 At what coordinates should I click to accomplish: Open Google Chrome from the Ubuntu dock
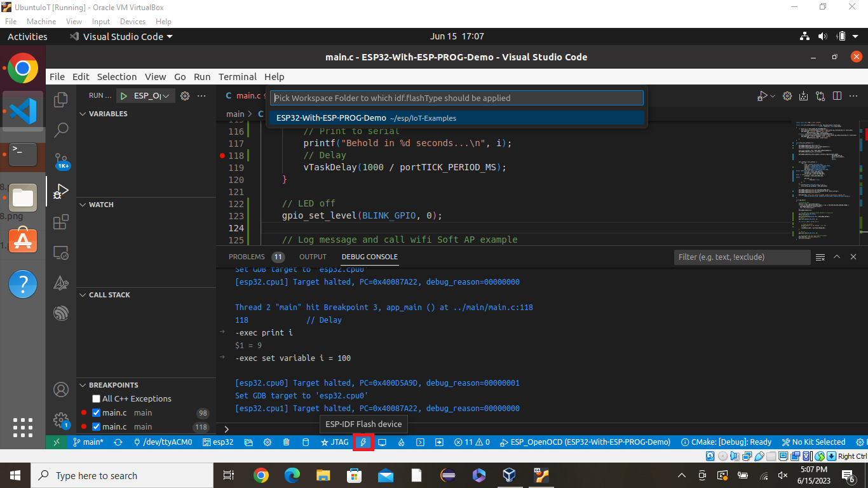coord(23,68)
